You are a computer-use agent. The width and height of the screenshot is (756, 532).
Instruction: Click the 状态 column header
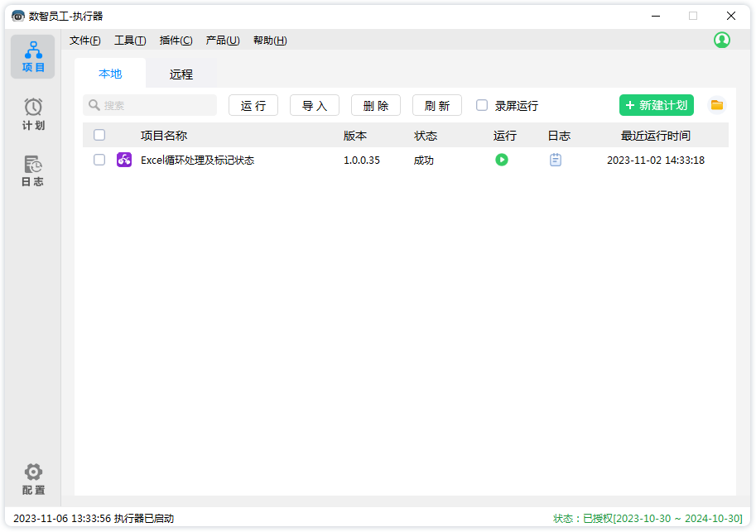click(x=426, y=136)
